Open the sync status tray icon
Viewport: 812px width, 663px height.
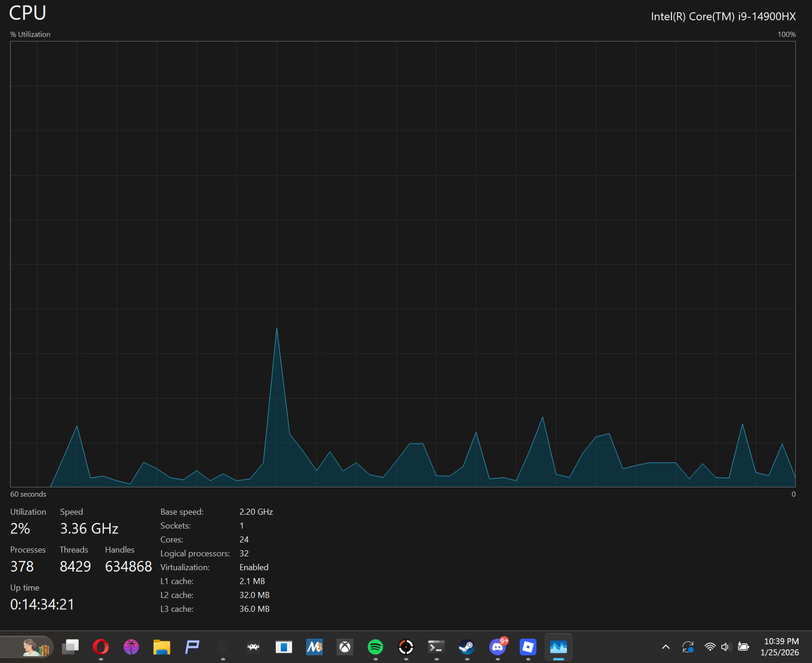[688, 647]
